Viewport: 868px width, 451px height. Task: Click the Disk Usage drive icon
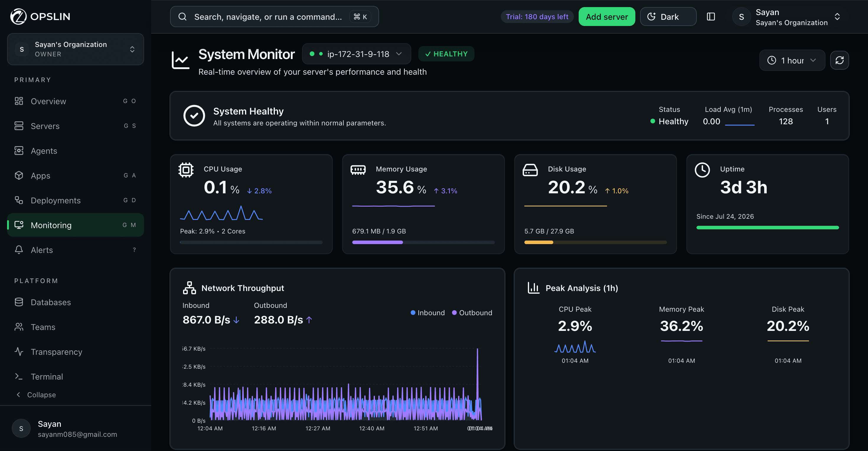point(530,170)
